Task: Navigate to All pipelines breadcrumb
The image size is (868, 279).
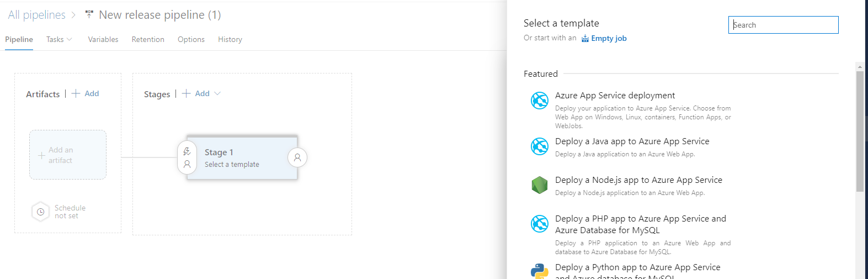Action: point(36,15)
